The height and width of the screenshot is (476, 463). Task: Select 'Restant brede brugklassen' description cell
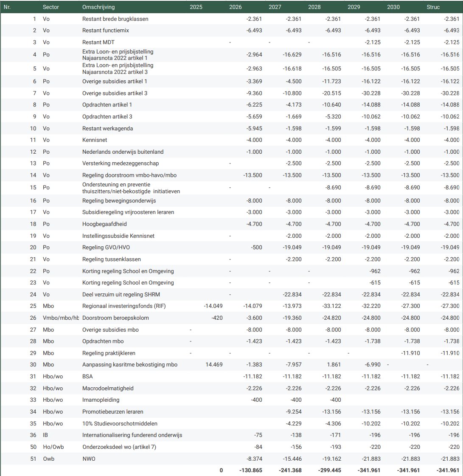(115, 19)
